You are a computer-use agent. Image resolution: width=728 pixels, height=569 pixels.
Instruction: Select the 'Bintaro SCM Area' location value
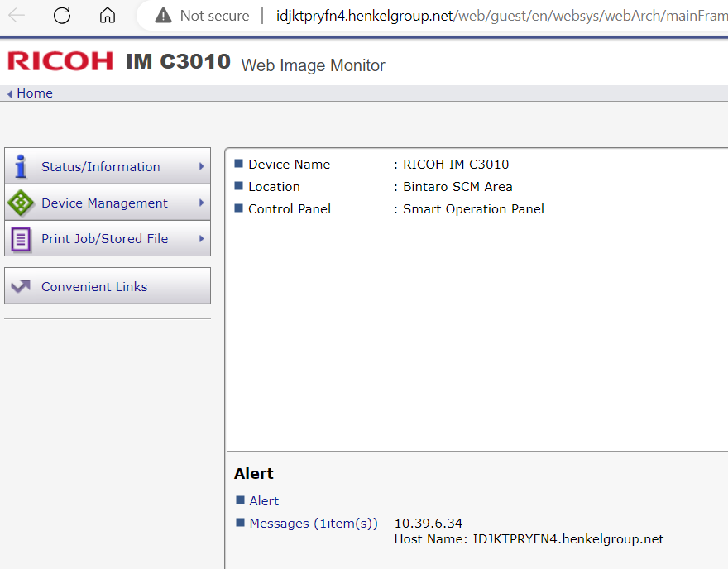click(457, 187)
